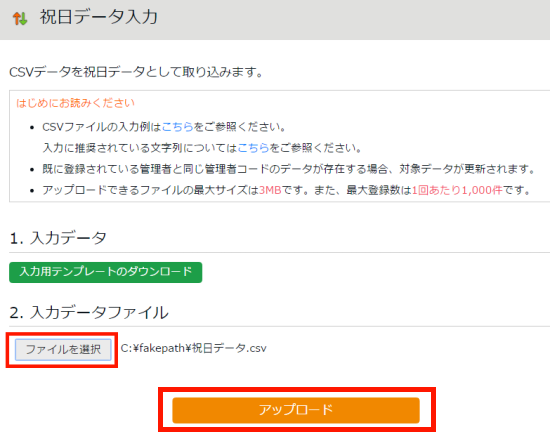This screenshot has height=434, width=550.
Task: Open the こちら link for CSV入力例
Action: [x=178, y=127]
